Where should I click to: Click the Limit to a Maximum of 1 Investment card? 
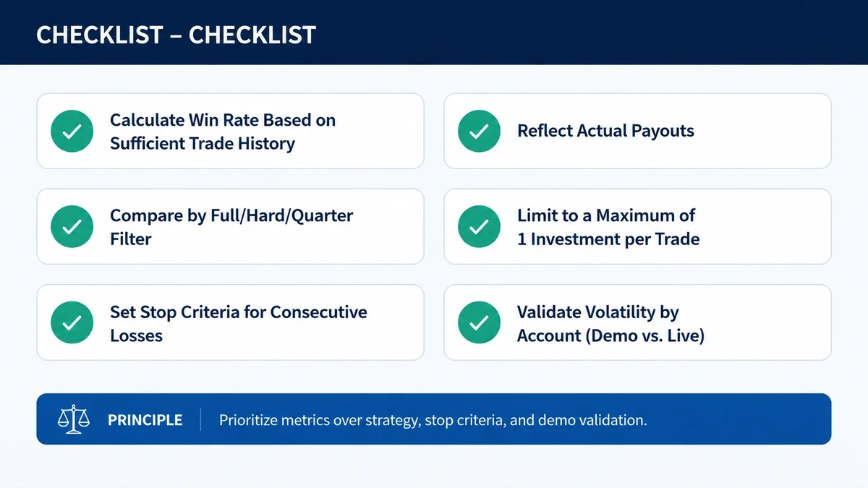click(637, 226)
